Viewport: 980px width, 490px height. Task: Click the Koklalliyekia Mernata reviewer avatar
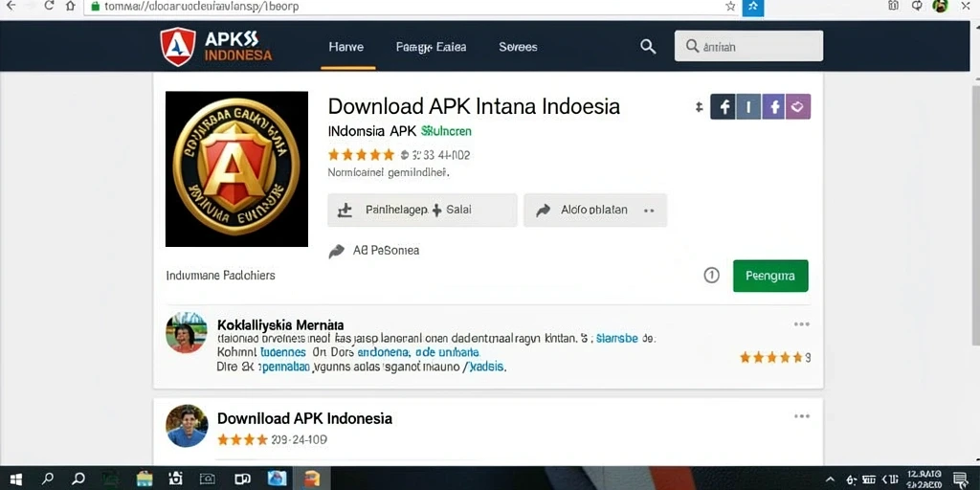[187, 332]
